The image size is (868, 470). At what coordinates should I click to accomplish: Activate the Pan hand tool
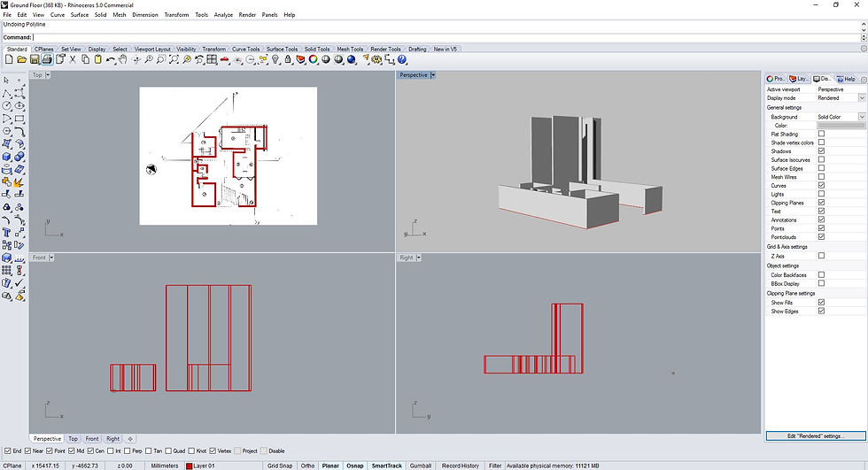pyautogui.click(x=123, y=59)
